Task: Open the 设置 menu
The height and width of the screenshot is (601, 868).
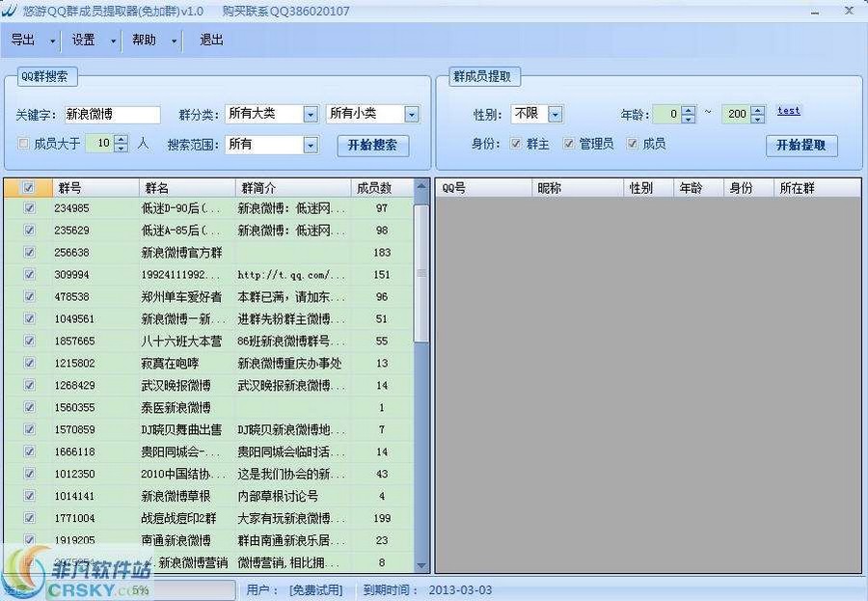Action: pos(84,40)
